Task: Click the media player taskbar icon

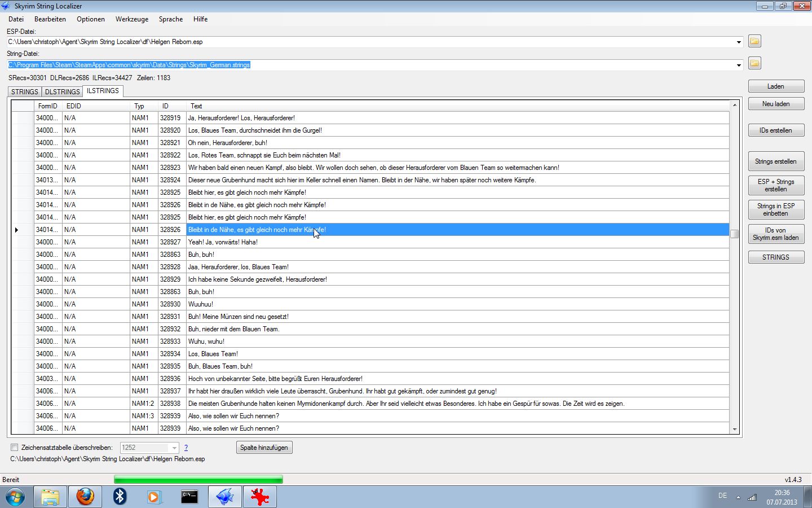Action: pyautogui.click(x=154, y=497)
